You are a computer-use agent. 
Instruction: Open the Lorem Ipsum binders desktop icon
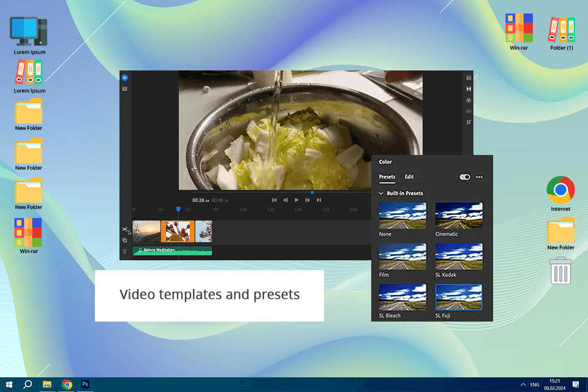tap(29, 76)
